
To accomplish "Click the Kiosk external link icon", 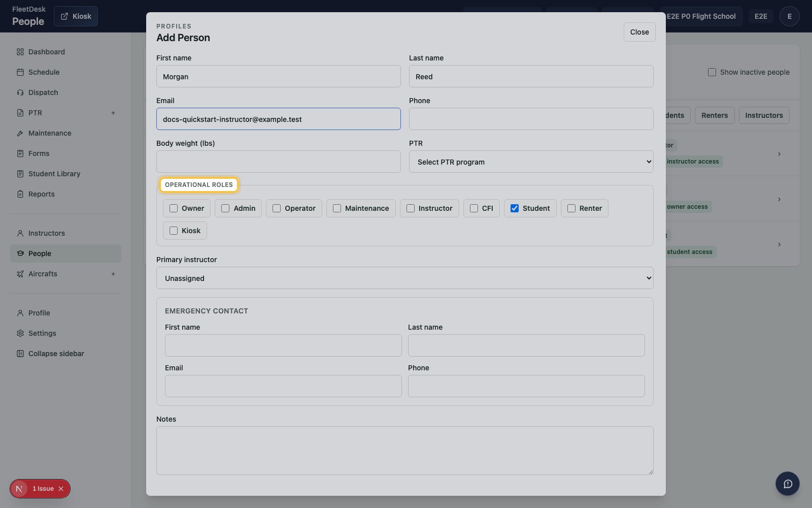I will pyautogui.click(x=64, y=16).
